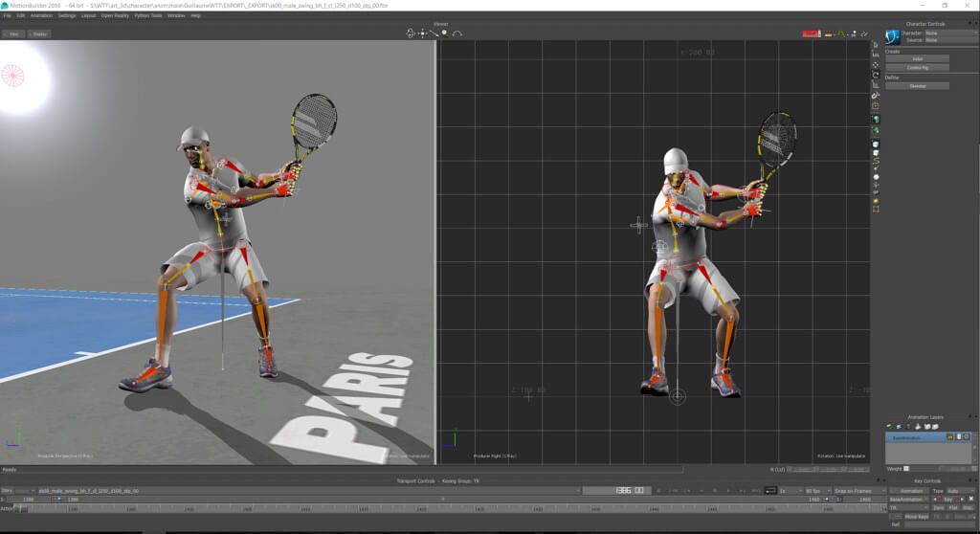Click the green skeleton icon below teal icon

coord(877,130)
